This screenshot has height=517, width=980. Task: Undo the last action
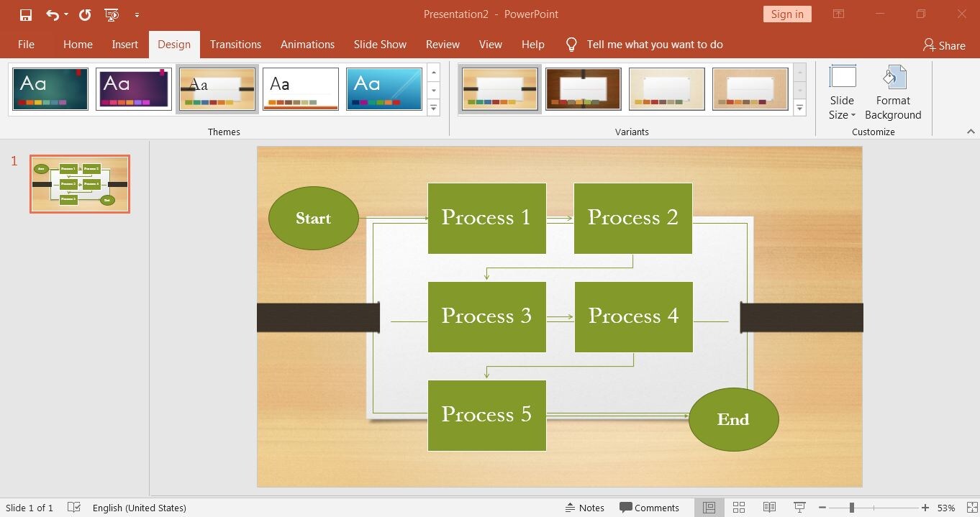click(x=53, y=14)
